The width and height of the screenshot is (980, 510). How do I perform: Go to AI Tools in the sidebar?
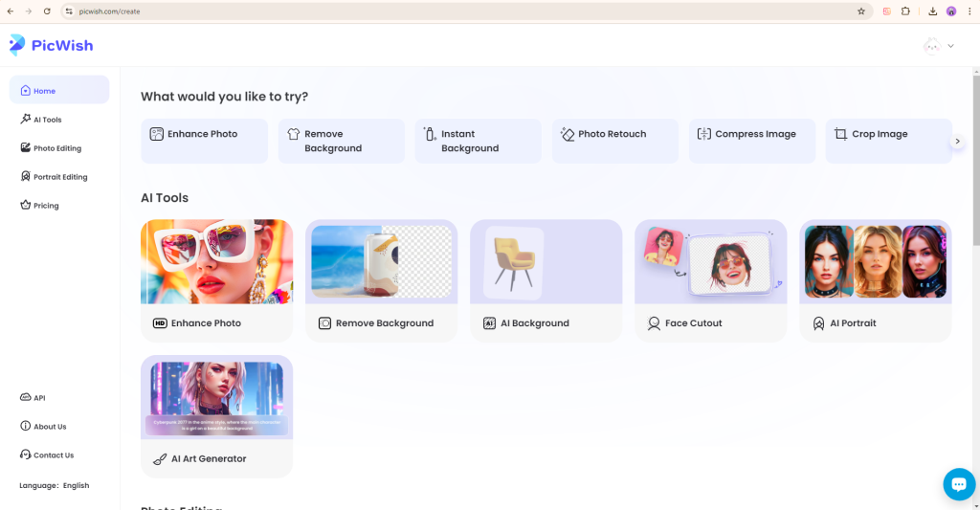47,120
